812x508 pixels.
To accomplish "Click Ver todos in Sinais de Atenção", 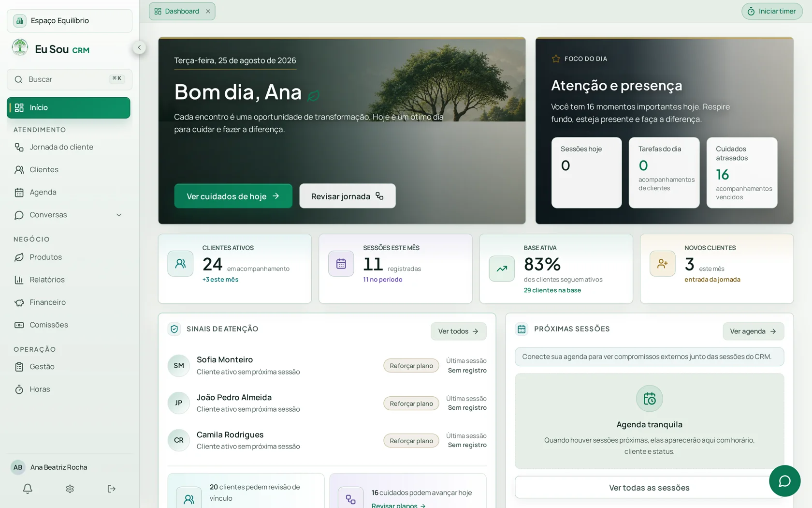I will [458, 331].
